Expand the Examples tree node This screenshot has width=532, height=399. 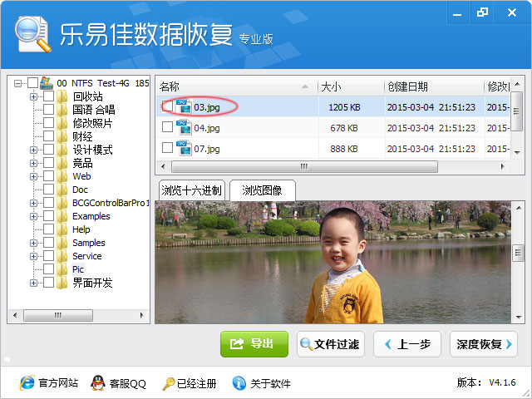[33, 216]
